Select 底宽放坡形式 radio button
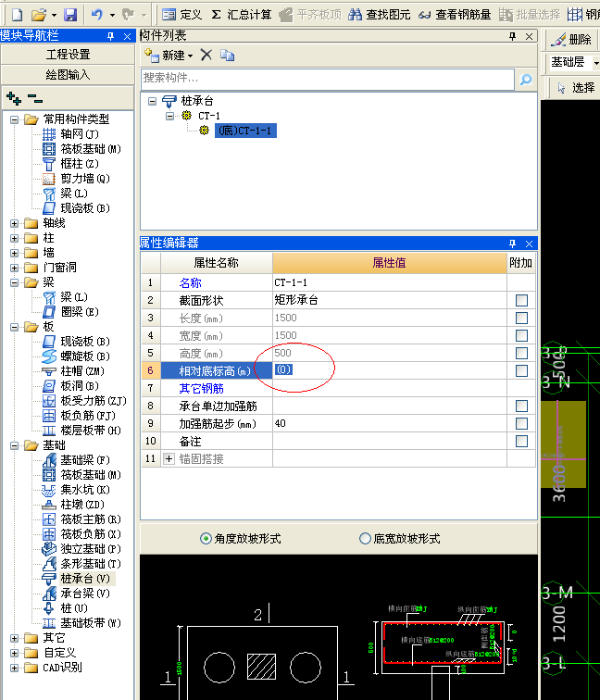The width and height of the screenshot is (600, 700). [x=365, y=539]
